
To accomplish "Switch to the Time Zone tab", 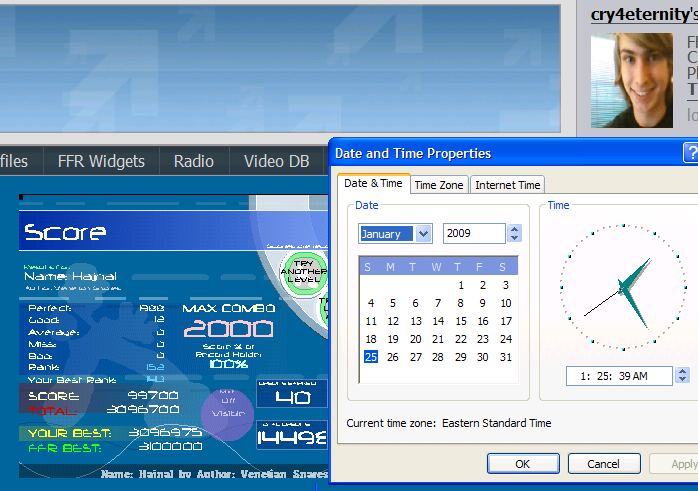I will (x=438, y=185).
